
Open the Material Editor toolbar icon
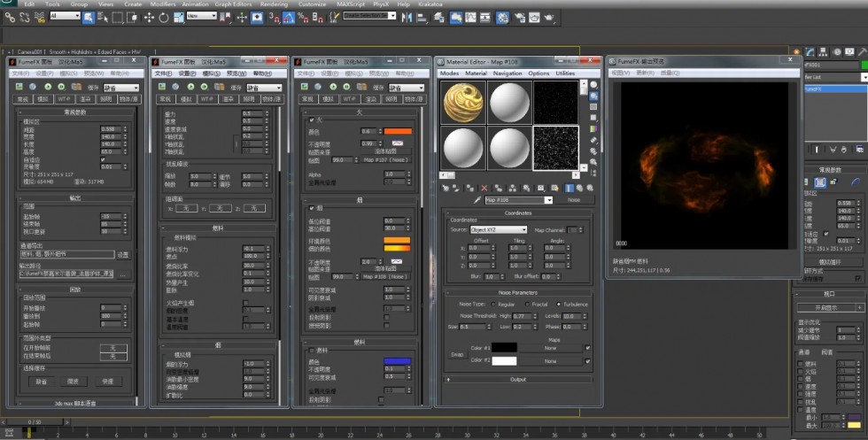click(x=502, y=18)
